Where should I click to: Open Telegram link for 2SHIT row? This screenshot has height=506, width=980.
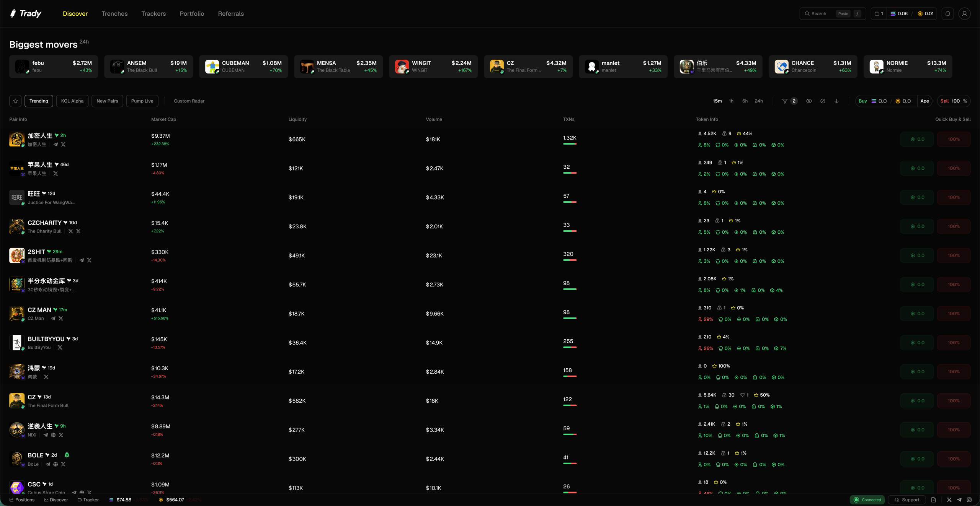pyautogui.click(x=82, y=260)
